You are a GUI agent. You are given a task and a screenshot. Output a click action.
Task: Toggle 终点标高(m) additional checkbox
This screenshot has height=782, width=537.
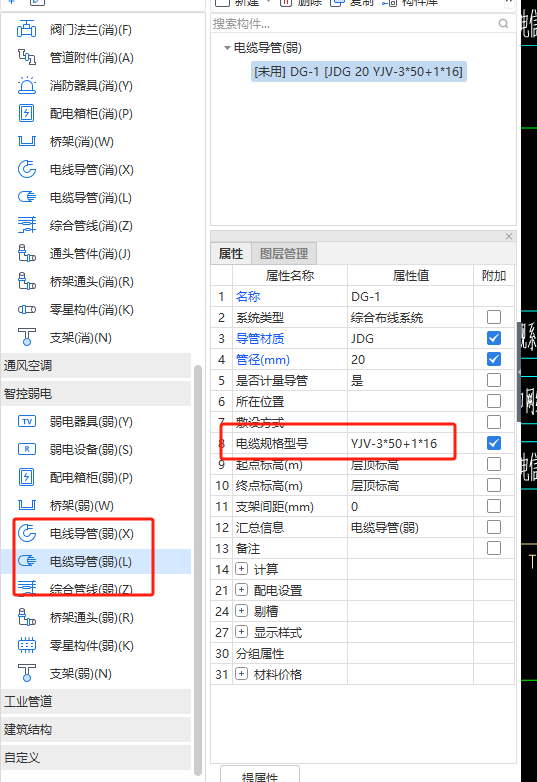click(x=494, y=485)
